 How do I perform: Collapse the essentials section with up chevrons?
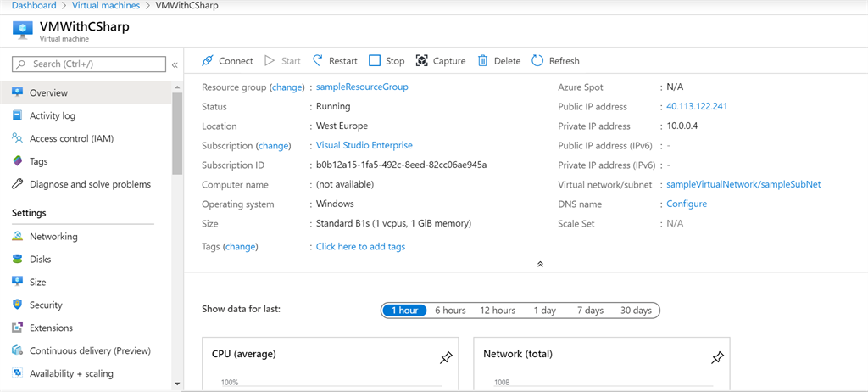(540, 265)
